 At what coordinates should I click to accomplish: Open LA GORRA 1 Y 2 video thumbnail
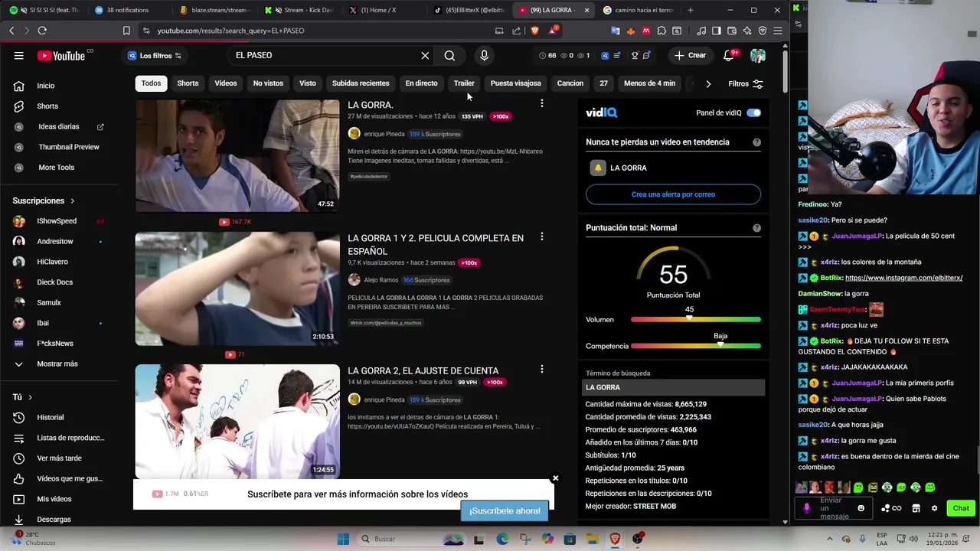(x=237, y=289)
